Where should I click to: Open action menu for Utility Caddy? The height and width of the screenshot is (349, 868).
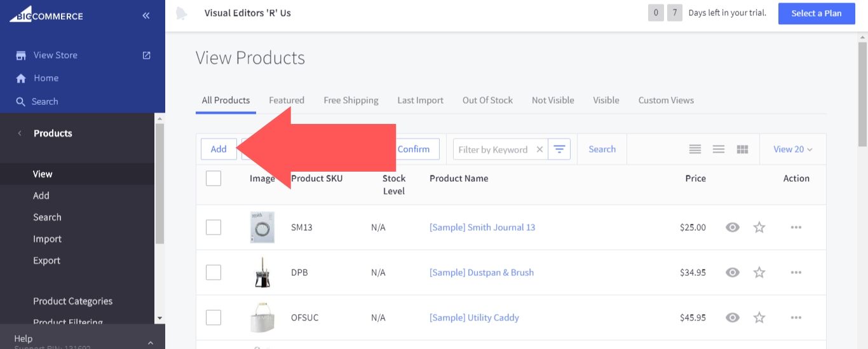point(796,317)
